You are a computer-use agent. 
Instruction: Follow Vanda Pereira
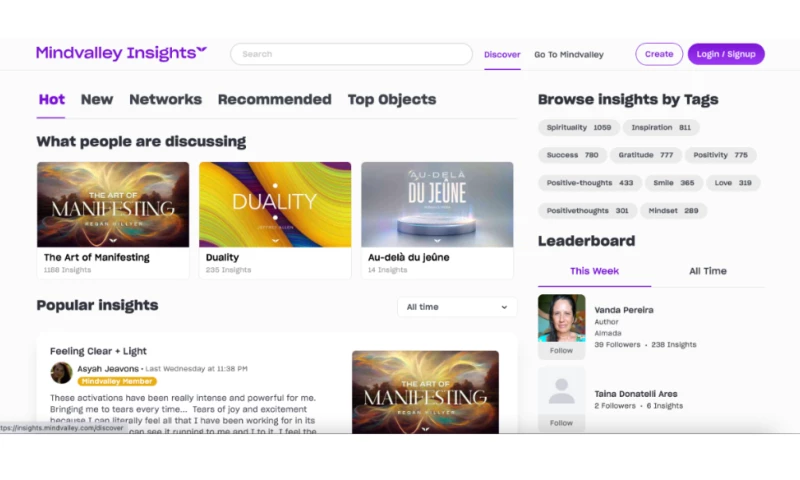point(561,351)
